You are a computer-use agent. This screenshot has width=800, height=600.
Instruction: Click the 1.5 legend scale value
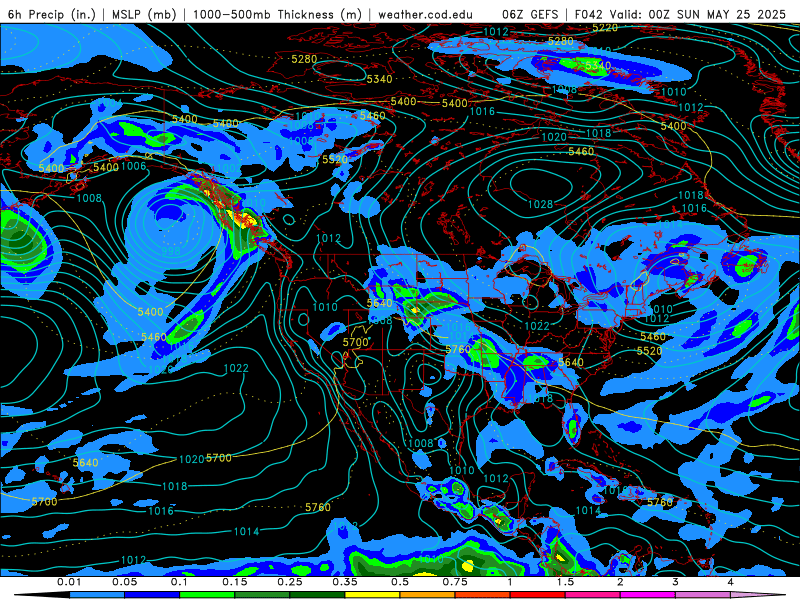tap(565, 582)
